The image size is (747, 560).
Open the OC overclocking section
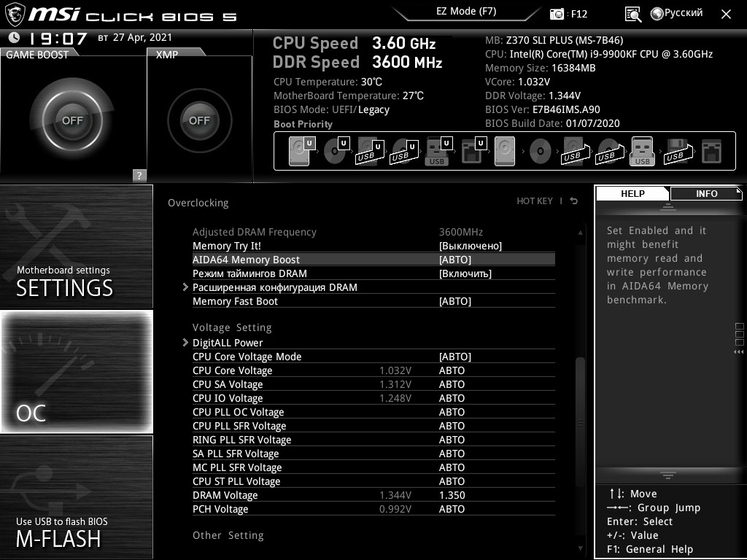tap(76, 371)
